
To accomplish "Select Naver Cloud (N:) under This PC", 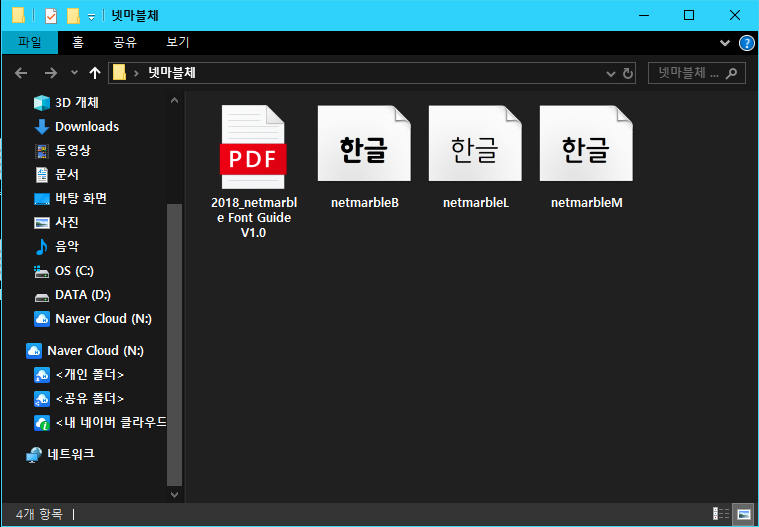I will [103, 319].
